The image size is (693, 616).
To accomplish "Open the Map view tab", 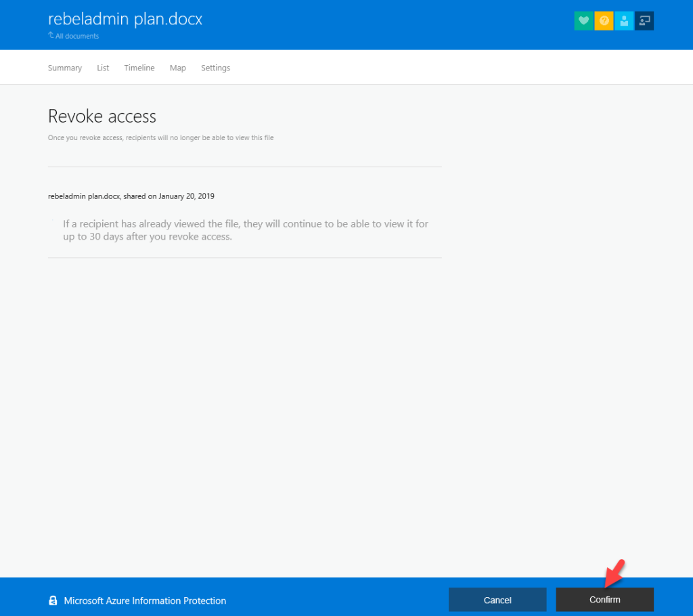I will click(x=177, y=67).
